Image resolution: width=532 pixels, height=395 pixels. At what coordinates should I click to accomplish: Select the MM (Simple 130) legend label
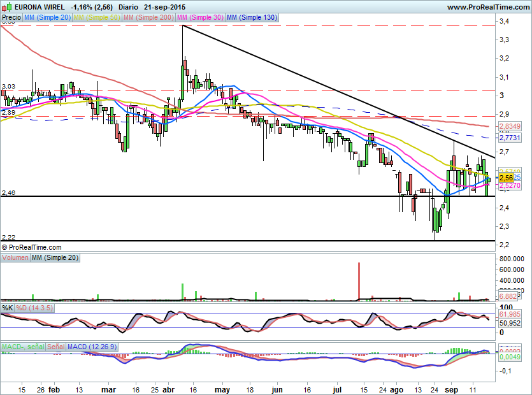pyautogui.click(x=252, y=17)
